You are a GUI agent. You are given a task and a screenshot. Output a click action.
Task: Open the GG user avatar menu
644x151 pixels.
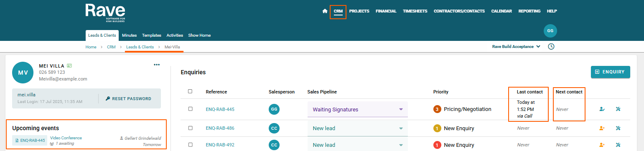pyautogui.click(x=550, y=31)
